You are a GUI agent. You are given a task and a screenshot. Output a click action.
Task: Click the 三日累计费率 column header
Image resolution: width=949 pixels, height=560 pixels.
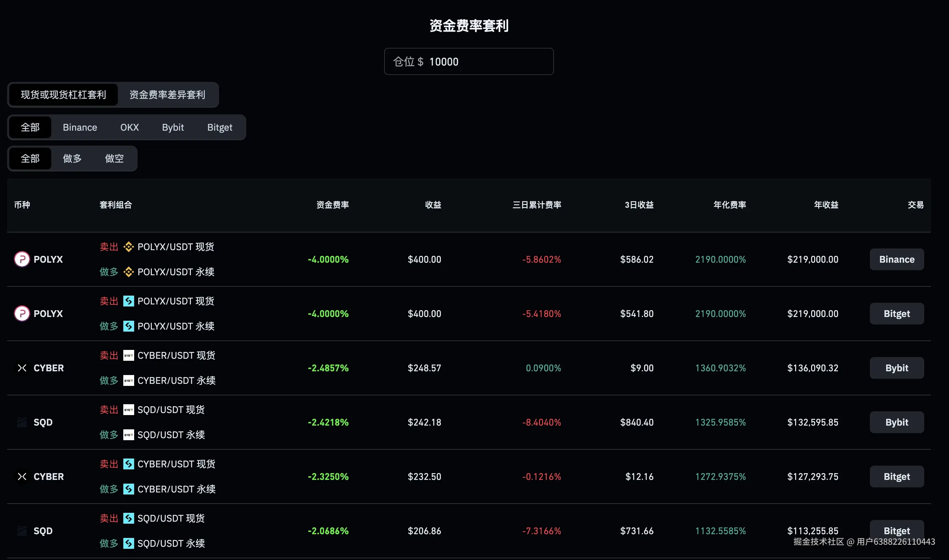point(537,205)
